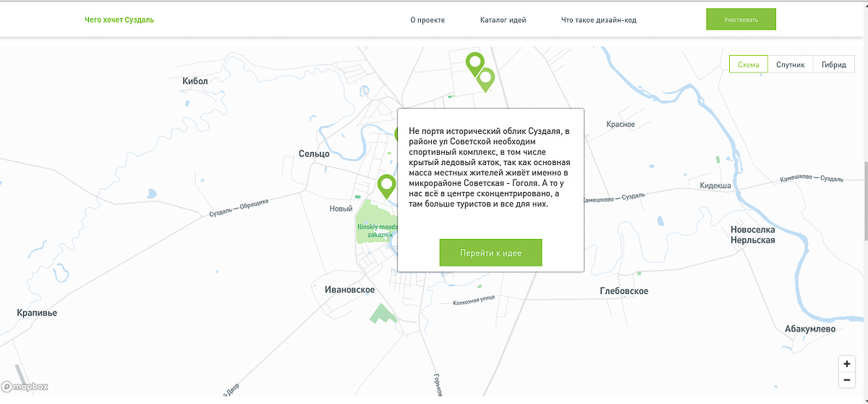Click the page vertical scrollbar thumb

coord(864,201)
